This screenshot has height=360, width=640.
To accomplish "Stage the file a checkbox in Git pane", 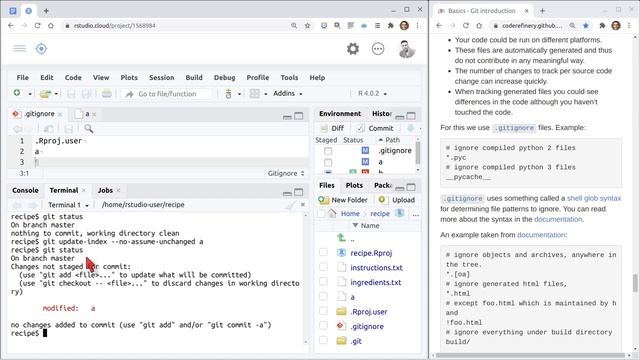I will tap(328, 162).
